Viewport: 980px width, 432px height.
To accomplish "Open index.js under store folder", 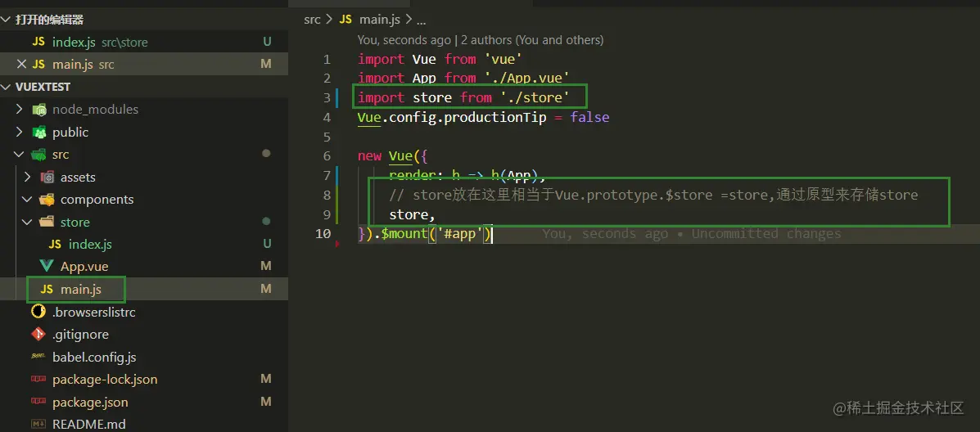I will click(90, 245).
